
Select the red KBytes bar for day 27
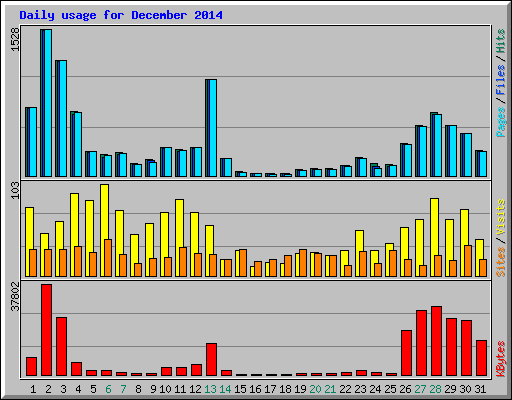pos(422,343)
